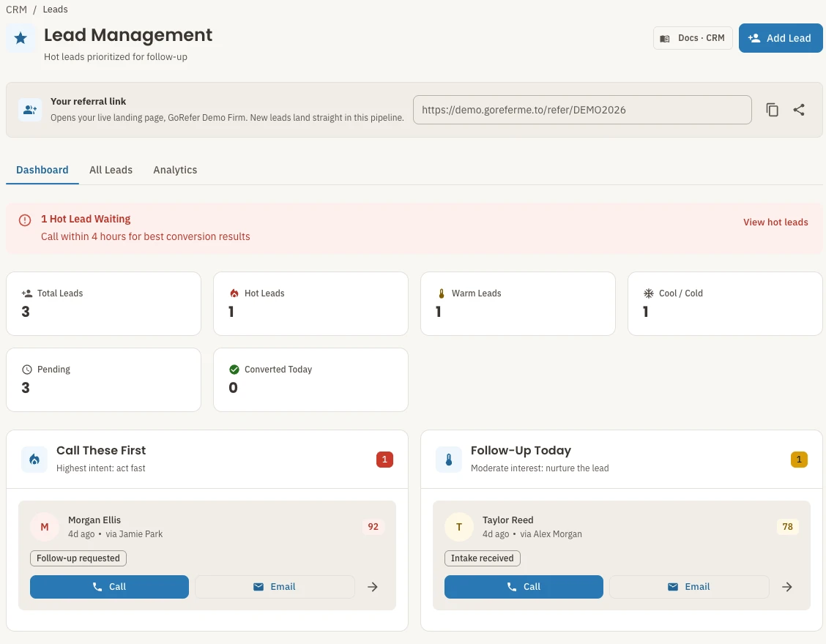Click Morgan Ellis avatar with letter M
The width and height of the screenshot is (826, 644).
(45, 527)
